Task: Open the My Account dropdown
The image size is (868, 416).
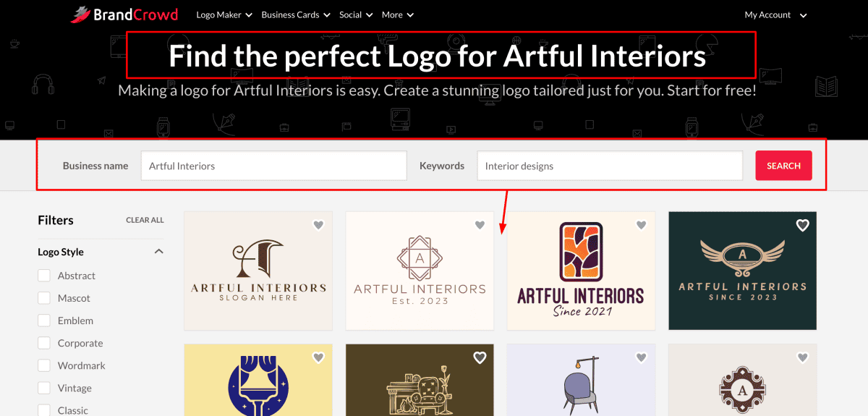Action: point(775,15)
